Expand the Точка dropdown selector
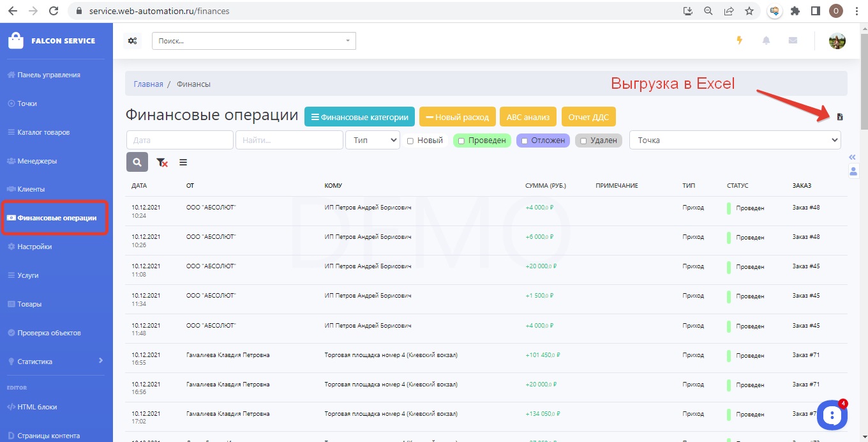Viewport: 868px width, 442px height. coord(735,140)
